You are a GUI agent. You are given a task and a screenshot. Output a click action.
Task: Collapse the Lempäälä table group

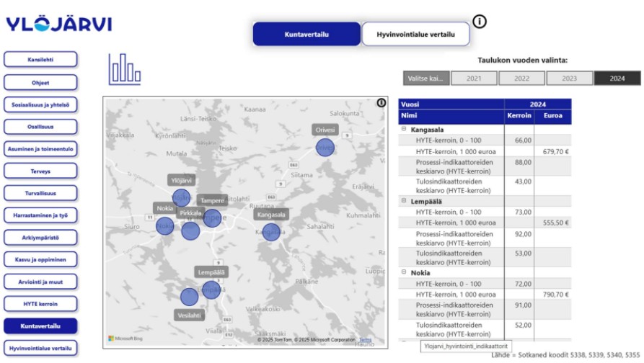pyautogui.click(x=404, y=201)
